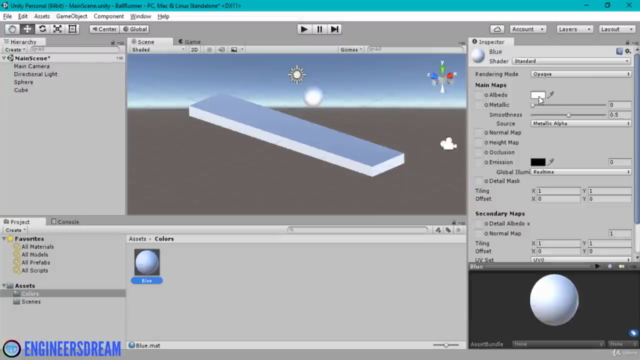Screen dimensions: 640x360
Task: Open the Albedo color swatch
Action: click(x=538, y=95)
